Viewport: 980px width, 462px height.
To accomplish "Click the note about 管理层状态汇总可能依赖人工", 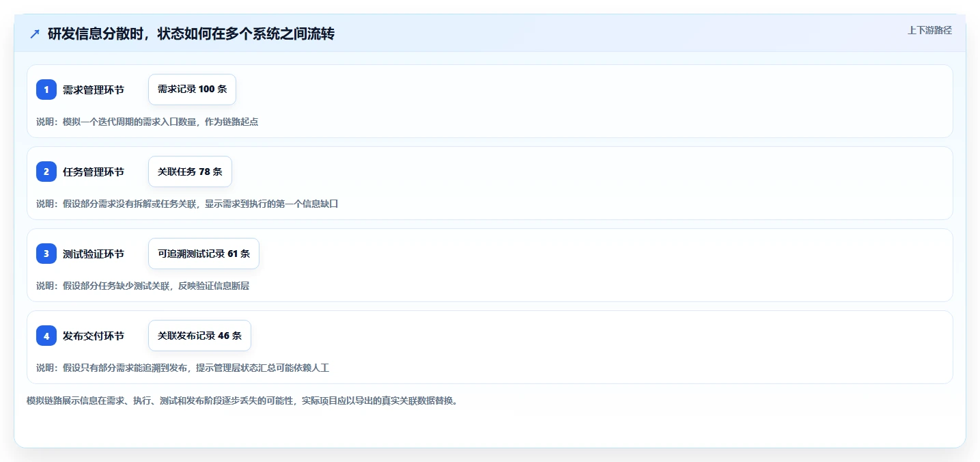I will [183, 368].
